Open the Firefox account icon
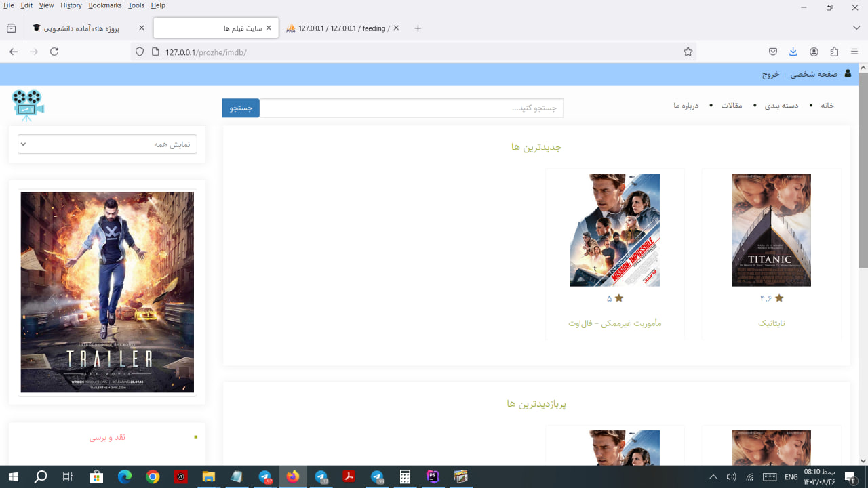The image size is (868, 488). point(814,52)
